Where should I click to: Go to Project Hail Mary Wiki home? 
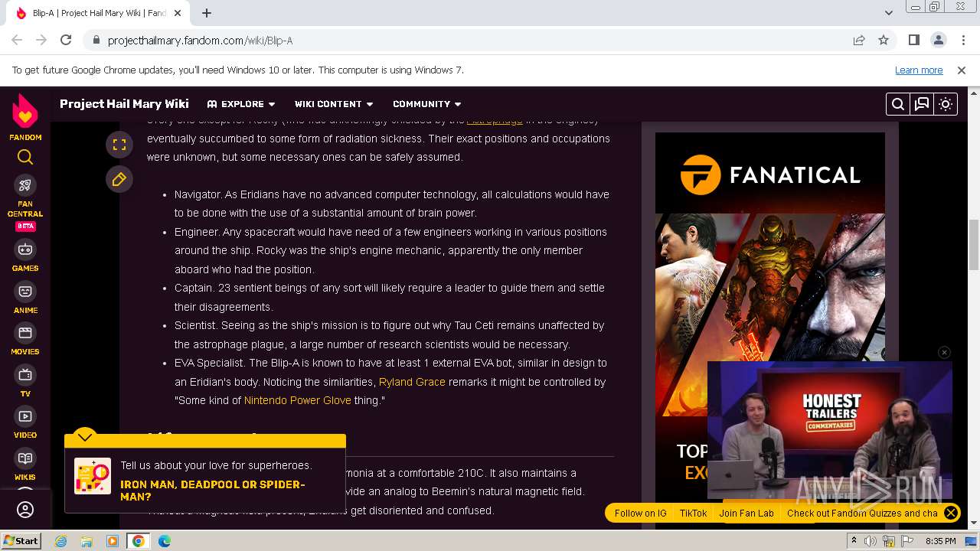(x=124, y=103)
